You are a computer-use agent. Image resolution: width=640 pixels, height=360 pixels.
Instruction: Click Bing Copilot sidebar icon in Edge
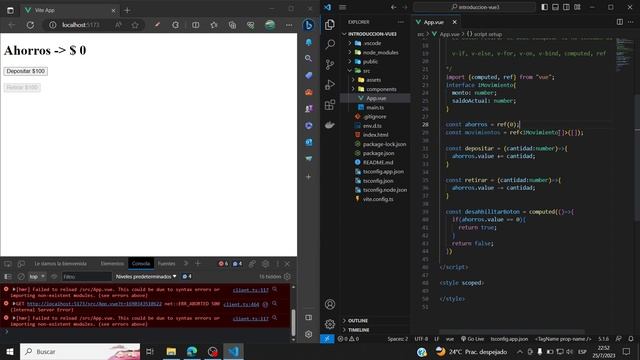(309, 25)
